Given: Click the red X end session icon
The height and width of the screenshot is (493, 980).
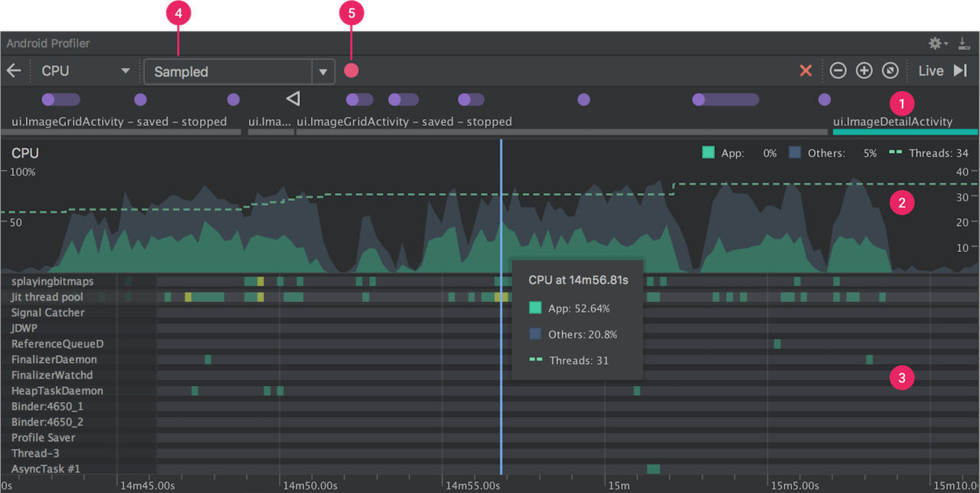Looking at the screenshot, I should tap(805, 70).
